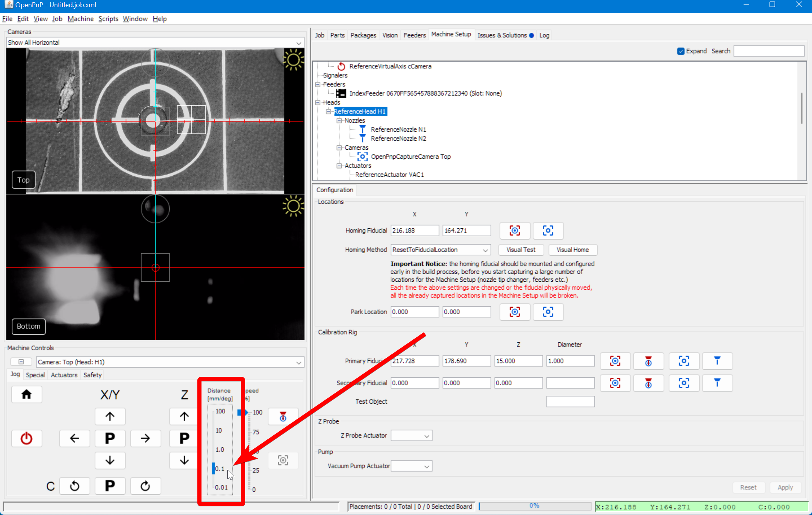
Task: Adjust brightness via the sun icon on Top camera
Action: (x=294, y=60)
